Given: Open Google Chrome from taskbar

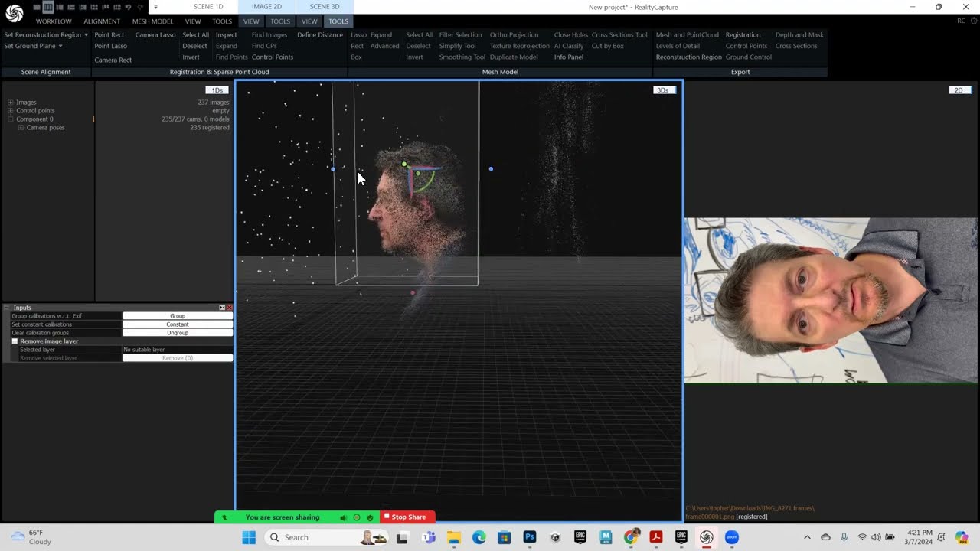Looking at the screenshot, I should pos(630,537).
